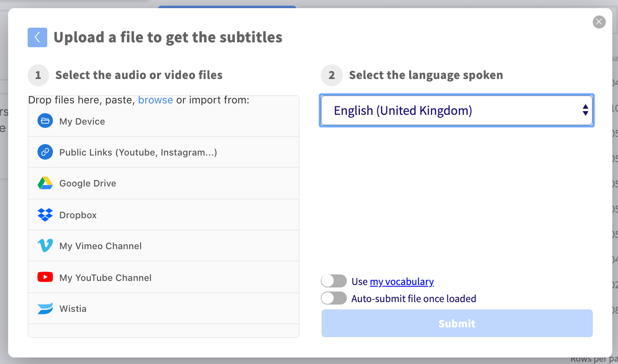This screenshot has height=364, width=618.
Task: Click the My Device folder icon
Action: [45, 121]
